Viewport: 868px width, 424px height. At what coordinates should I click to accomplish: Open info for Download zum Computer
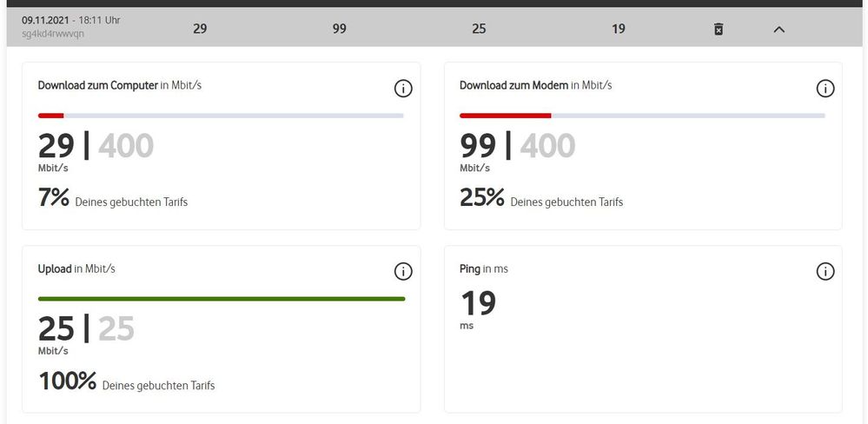[x=403, y=88]
